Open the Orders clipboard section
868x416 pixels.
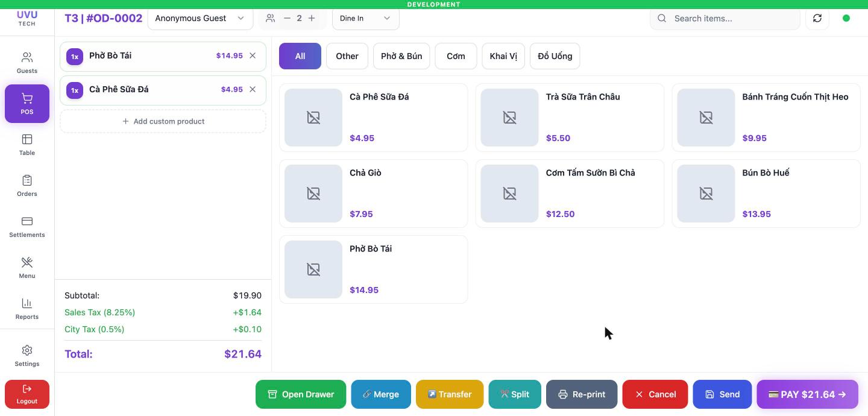[x=27, y=186]
